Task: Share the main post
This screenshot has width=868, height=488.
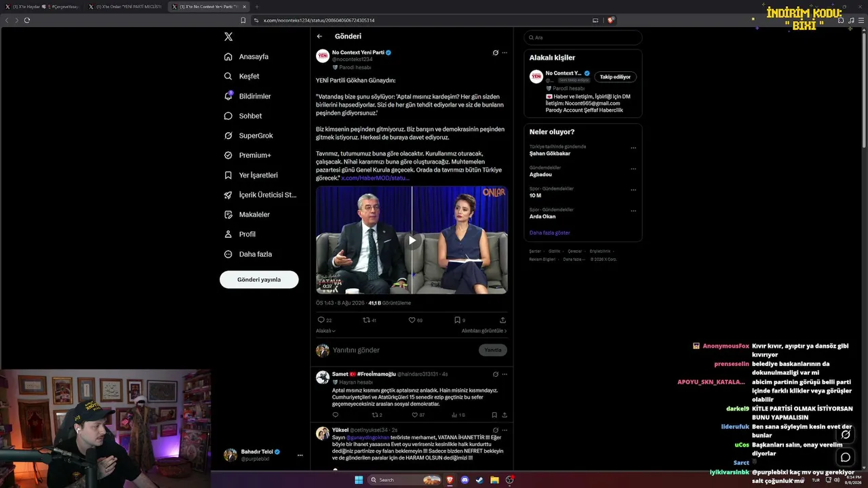Action: pos(502,320)
